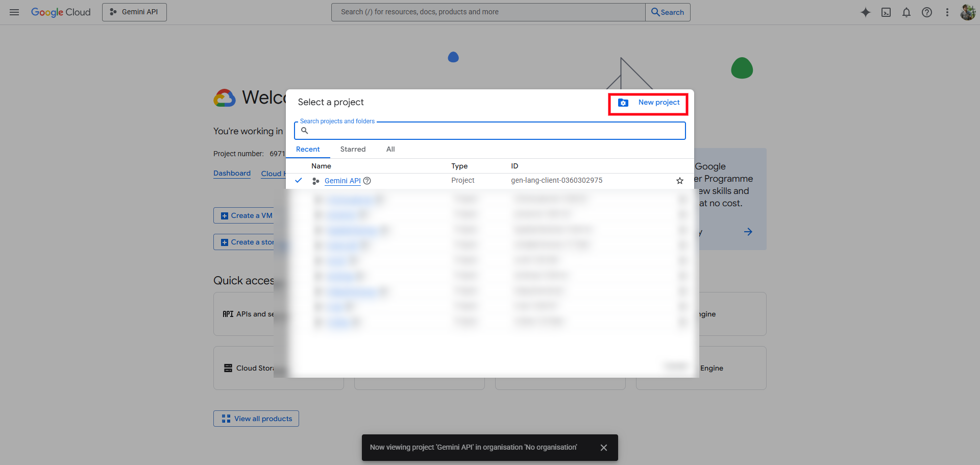
Task: Open Gemini AI assistant sparkle icon
Action: (x=865, y=12)
